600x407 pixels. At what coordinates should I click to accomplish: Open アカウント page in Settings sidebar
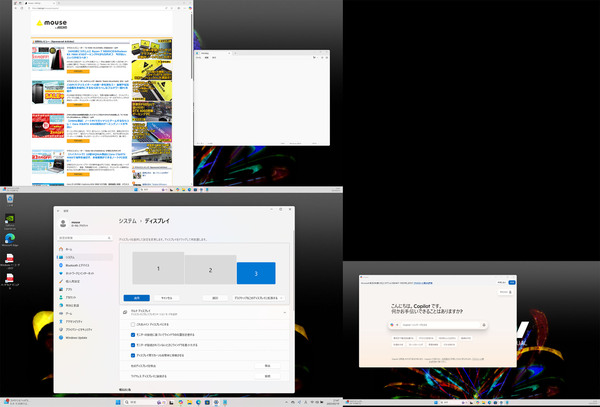tap(84, 298)
